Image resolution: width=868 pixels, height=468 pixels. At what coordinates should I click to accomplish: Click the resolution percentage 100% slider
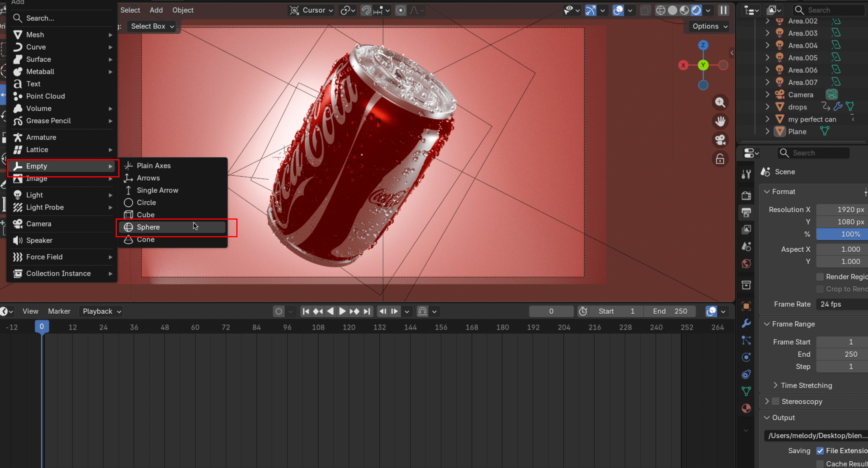click(842, 234)
